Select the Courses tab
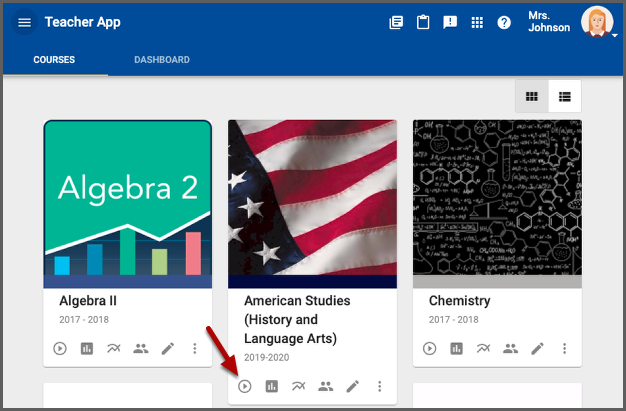This screenshot has height=411, width=626. coord(54,60)
